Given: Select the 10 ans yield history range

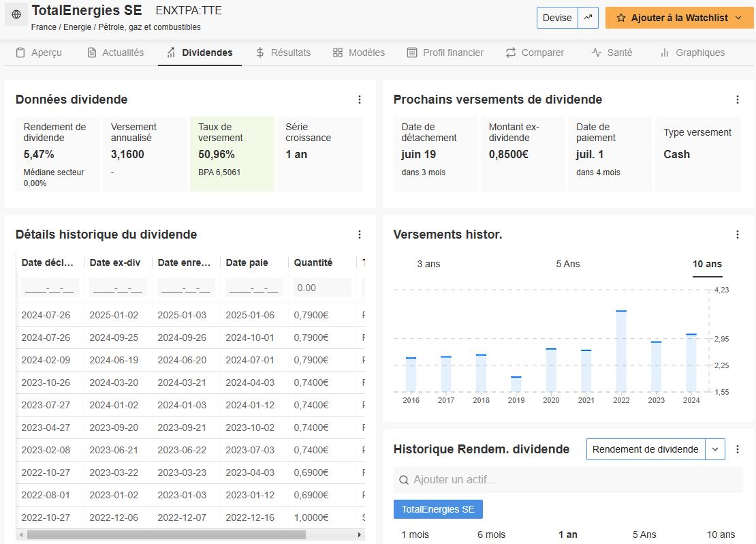Looking at the screenshot, I should (721, 535).
